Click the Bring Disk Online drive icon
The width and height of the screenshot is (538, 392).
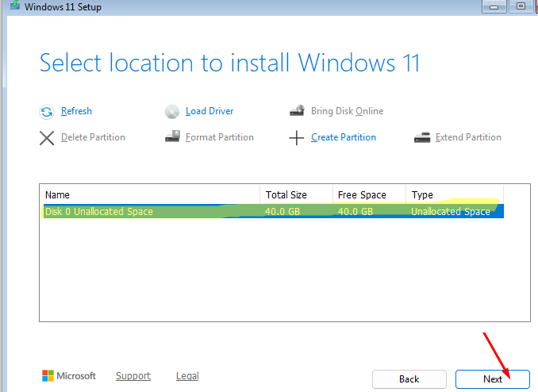297,110
